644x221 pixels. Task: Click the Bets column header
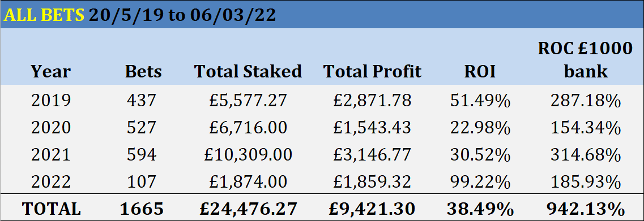143,71
